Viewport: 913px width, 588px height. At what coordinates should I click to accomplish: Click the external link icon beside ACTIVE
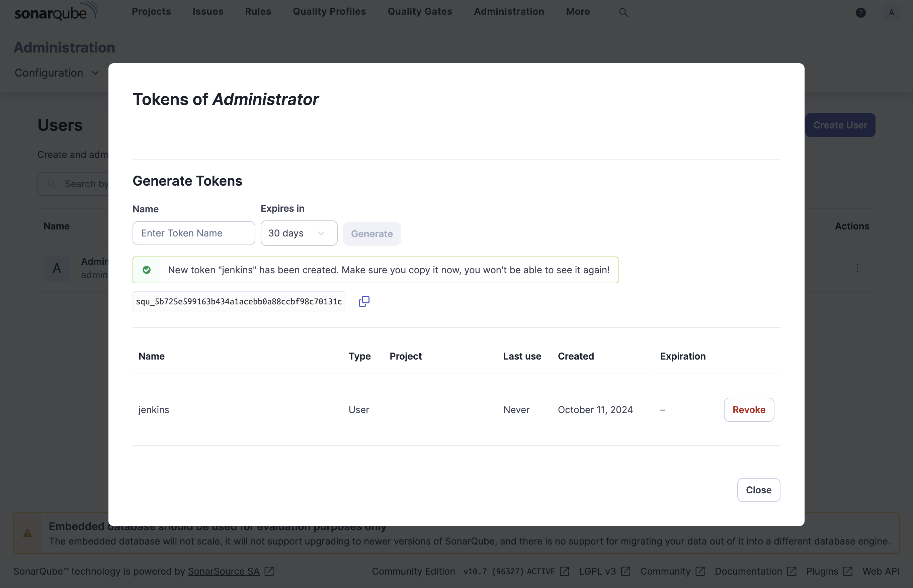[x=565, y=571]
